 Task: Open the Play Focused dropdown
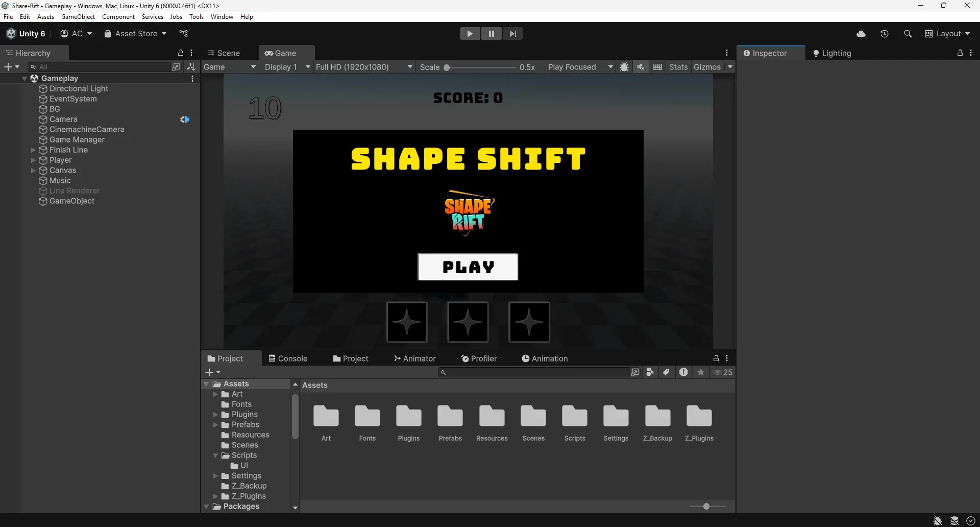(580, 67)
